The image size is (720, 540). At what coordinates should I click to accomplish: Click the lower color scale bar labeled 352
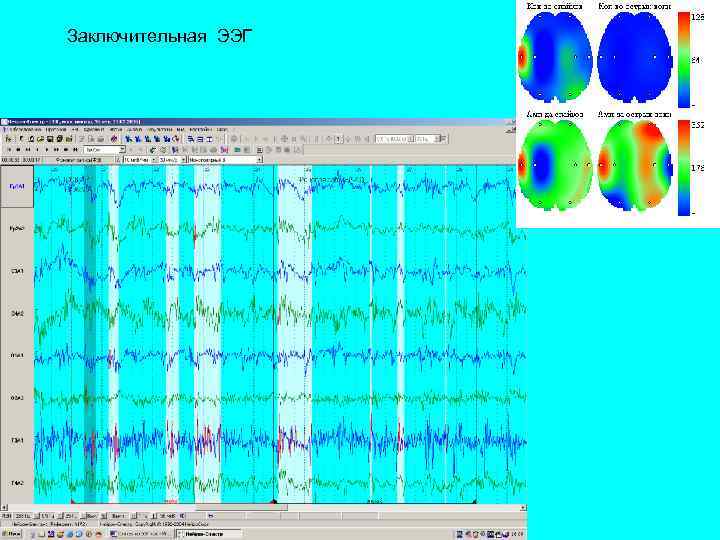click(684, 168)
